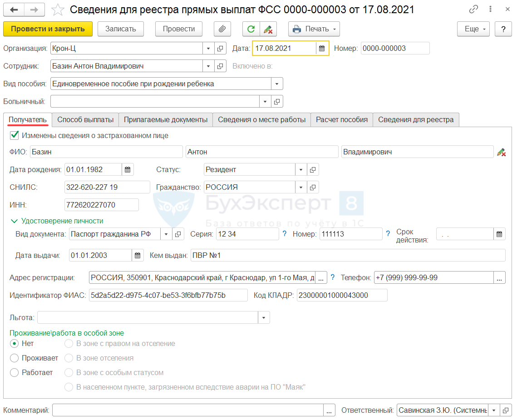Open Сотрудник record with its open icon
Viewport: 517px width, 420px height.
(x=220, y=66)
